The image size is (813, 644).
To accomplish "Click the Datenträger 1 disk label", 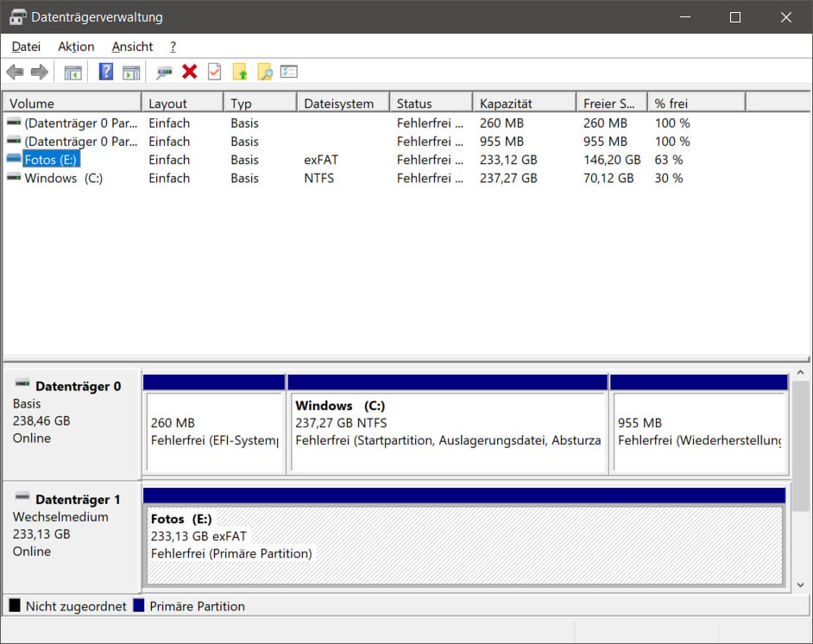I will [x=78, y=499].
